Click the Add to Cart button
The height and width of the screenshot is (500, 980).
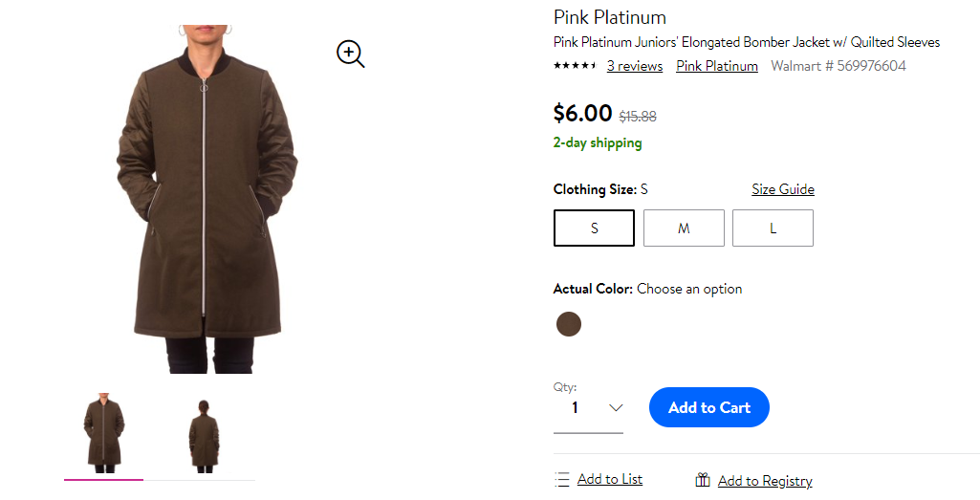pyautogui.click(x=708, y=407)
